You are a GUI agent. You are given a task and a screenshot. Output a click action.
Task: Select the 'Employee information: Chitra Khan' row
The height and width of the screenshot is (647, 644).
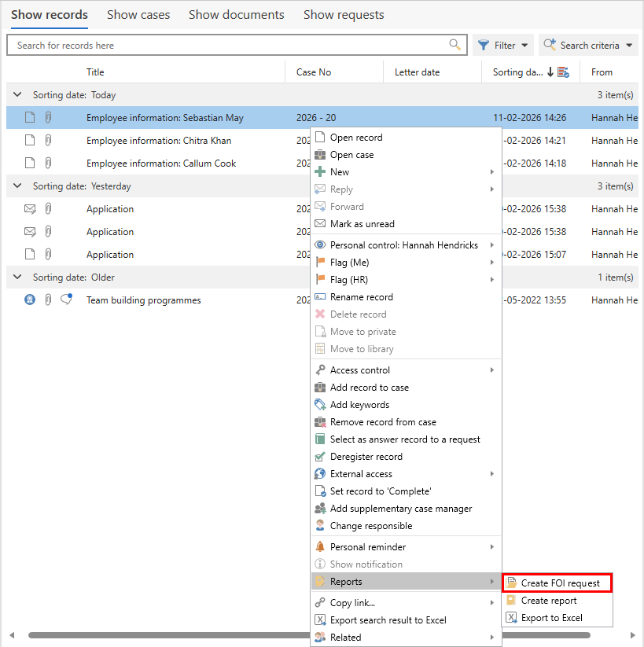158,140
